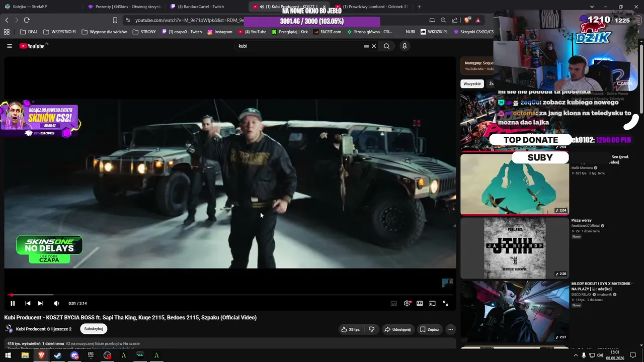The height and width of the screenshot is (362, 644).
Task: Open Kubi Producent channel link
Action: pos(31,329)
